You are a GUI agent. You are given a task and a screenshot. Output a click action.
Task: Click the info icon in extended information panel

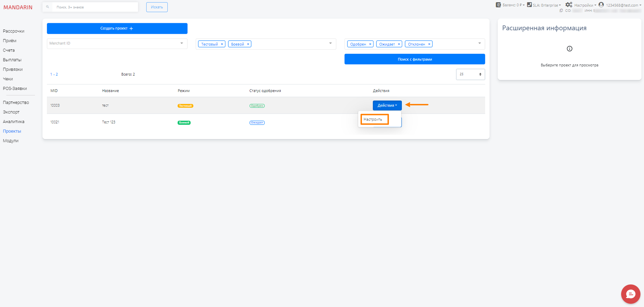pos(569,49)
